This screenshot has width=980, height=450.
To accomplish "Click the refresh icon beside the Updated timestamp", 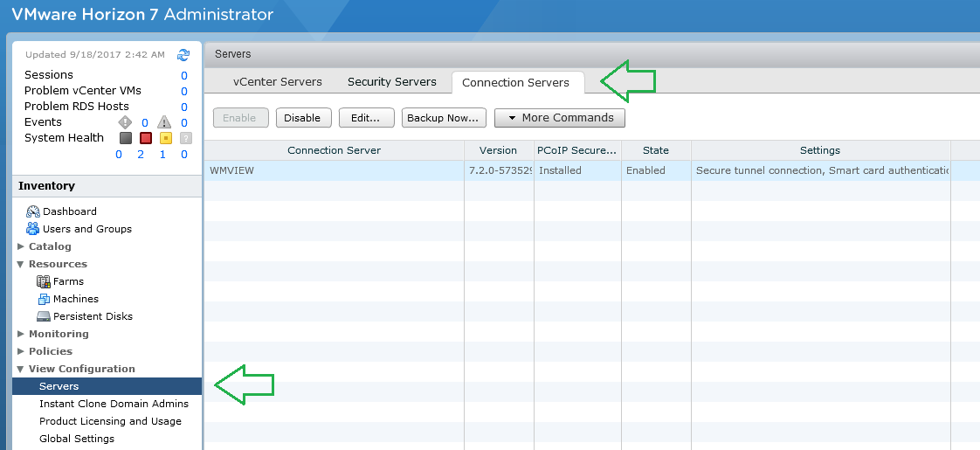I will pos(183,54).
